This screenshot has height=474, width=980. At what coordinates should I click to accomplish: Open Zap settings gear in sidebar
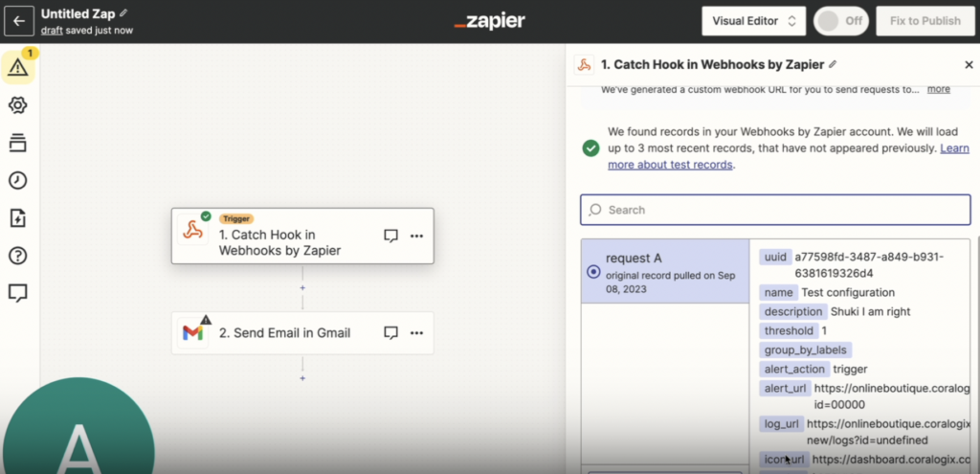click(x=17, y=105)
